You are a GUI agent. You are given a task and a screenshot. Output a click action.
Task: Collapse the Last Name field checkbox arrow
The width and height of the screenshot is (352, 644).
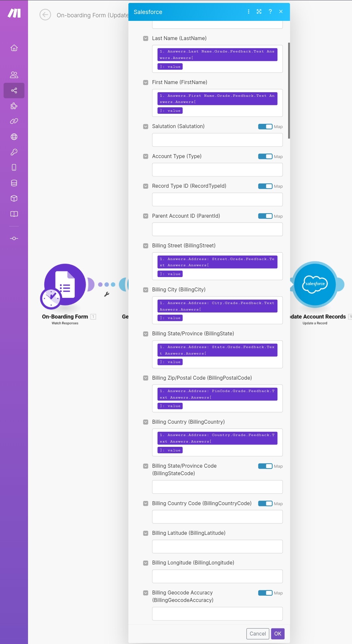(x=146, y=38)
